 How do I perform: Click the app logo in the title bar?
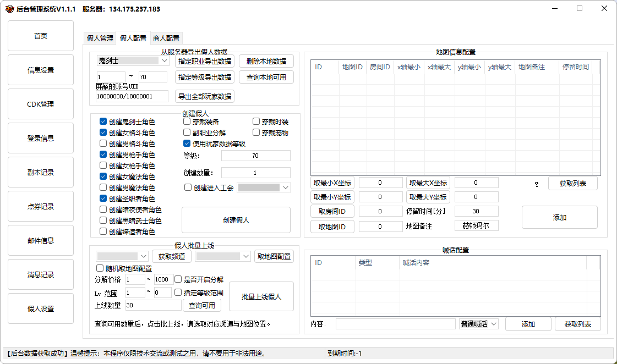coord(9,9)
